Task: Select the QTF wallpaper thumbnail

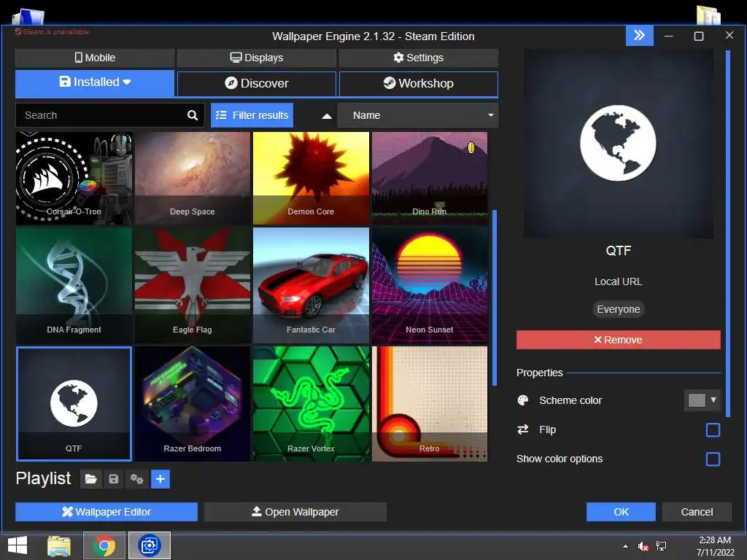Action: pos(74,404)
